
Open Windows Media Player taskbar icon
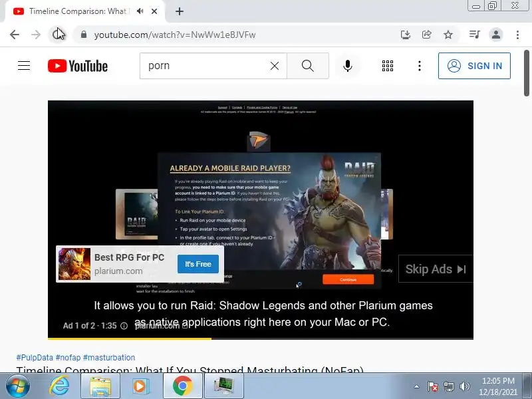140,386
